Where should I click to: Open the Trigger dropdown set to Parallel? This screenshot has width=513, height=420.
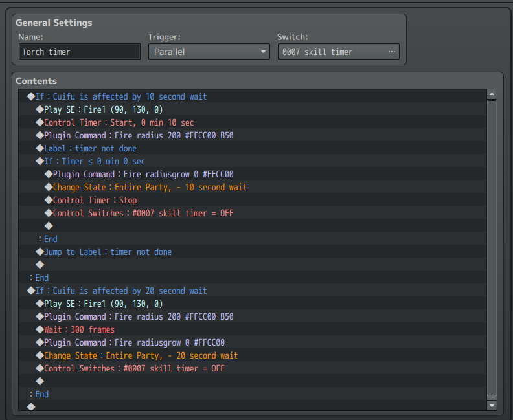click(209, 52)
